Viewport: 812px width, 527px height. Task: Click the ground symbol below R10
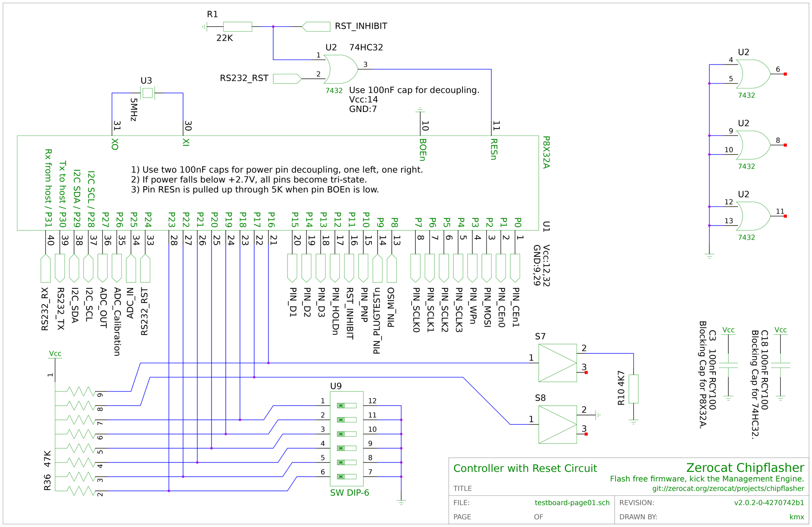coord(633,422)
